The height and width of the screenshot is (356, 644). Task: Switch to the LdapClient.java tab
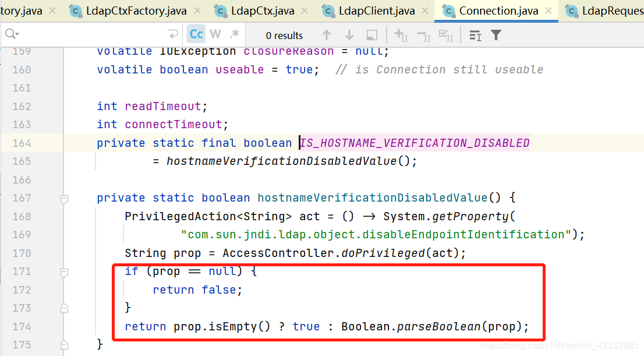[x=377, y=10]
